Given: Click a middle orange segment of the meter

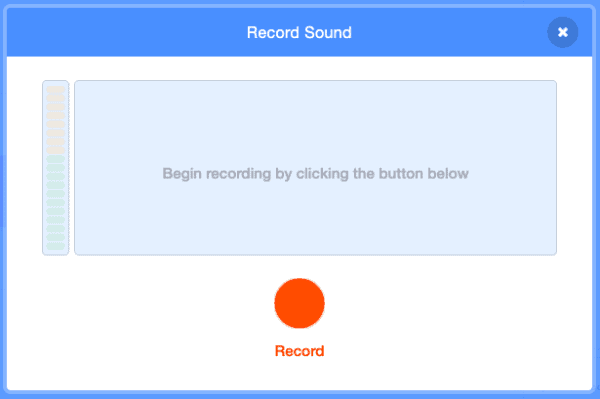Looking at the screenshot, I should tap(55, 116).
